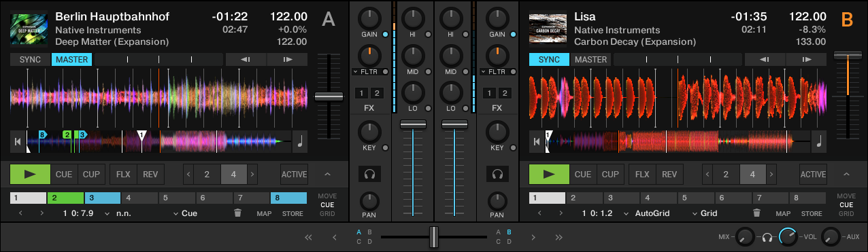Nudge tempo bend forward on Deck A
This screenshot has height=252, width=868.
click(x=287, y=60)
